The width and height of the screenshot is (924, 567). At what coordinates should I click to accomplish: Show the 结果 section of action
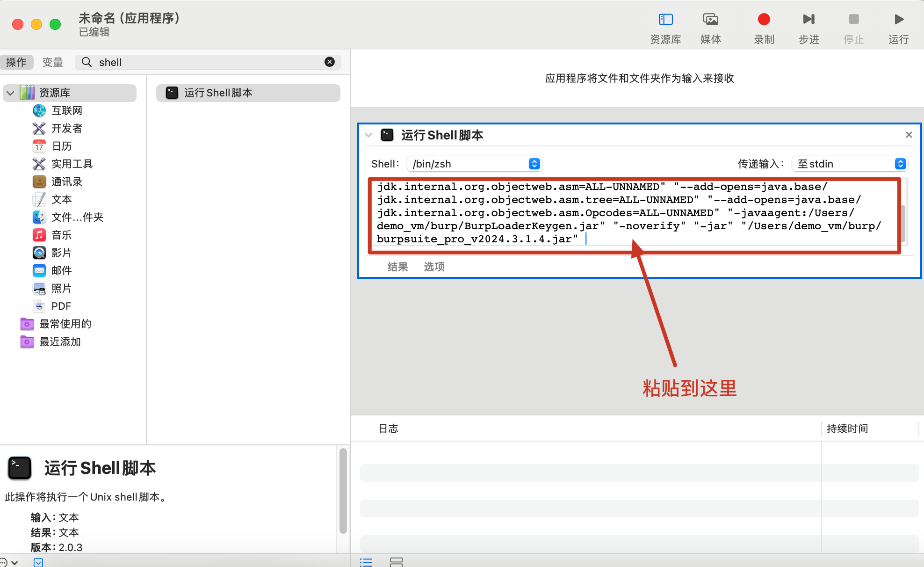point(397,267)
